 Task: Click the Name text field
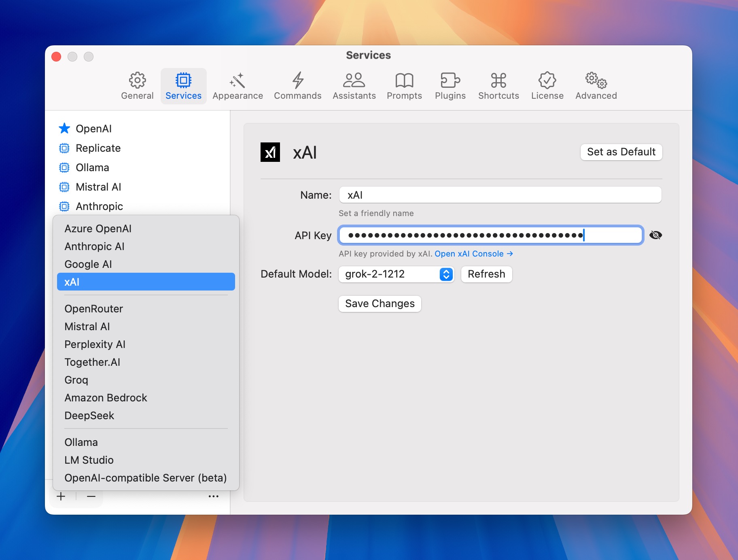(500, 195)
